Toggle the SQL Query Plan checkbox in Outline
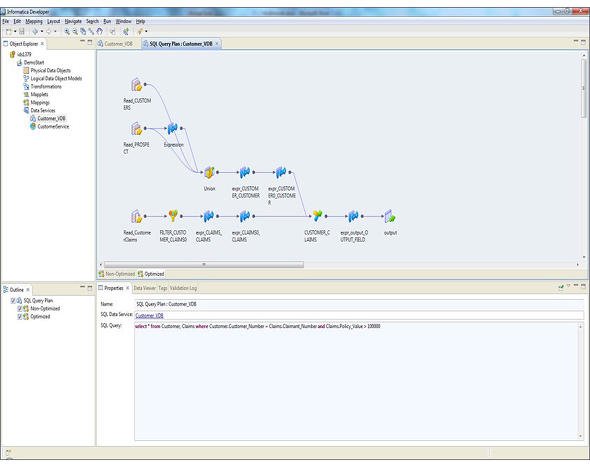 13,301
